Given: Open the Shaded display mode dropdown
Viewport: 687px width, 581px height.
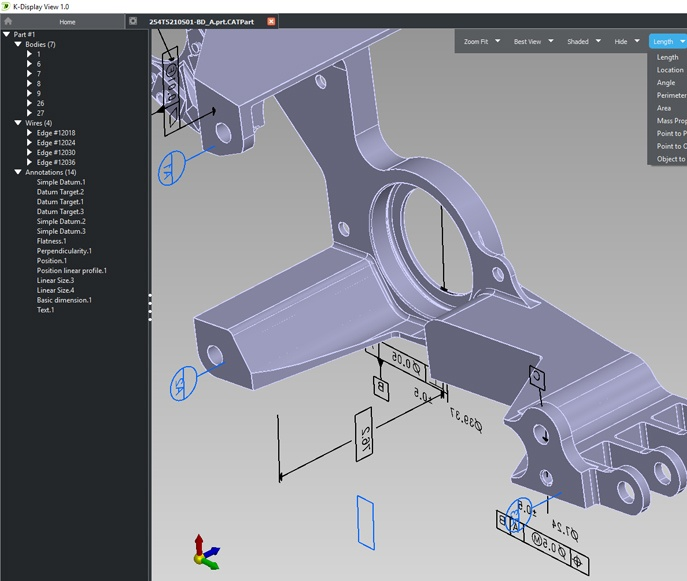Looking at the screenshot, I should pos(598,41).
